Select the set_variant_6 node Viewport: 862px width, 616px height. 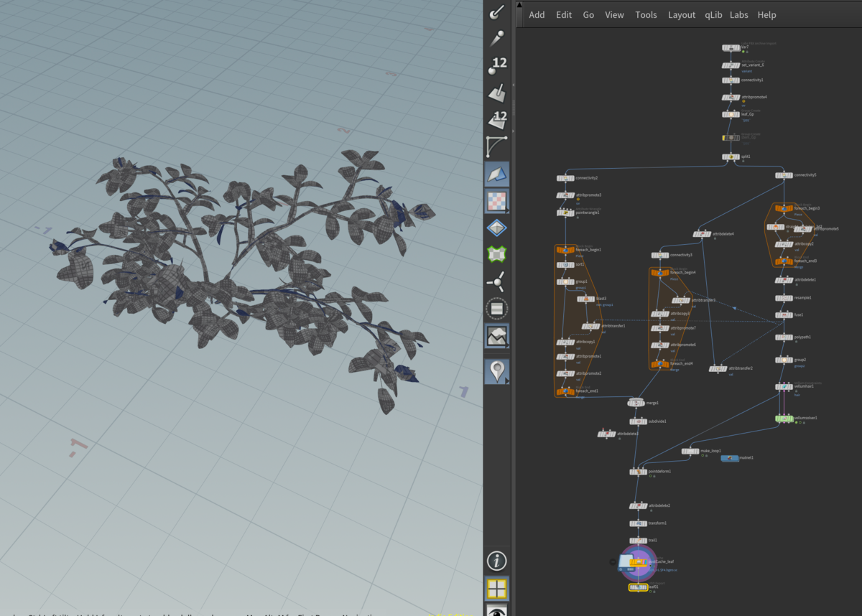click(731, 65)
